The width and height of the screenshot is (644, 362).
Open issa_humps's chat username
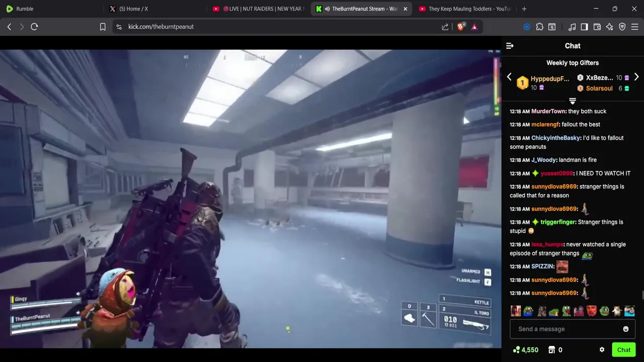[547, 244]
